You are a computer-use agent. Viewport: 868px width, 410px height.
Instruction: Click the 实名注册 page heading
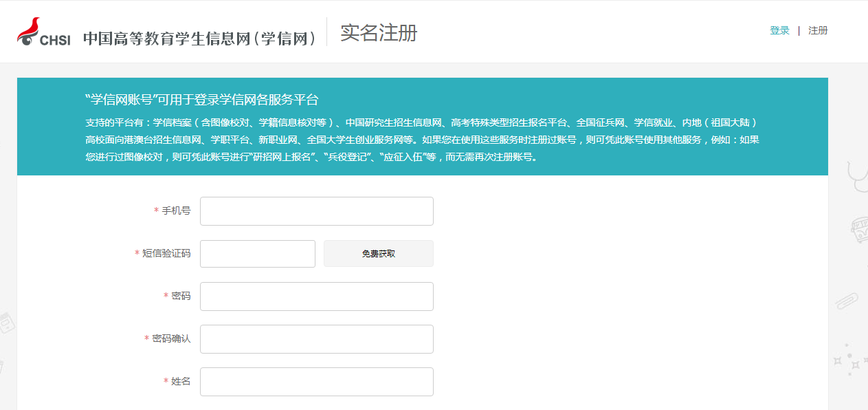(379, 33)
